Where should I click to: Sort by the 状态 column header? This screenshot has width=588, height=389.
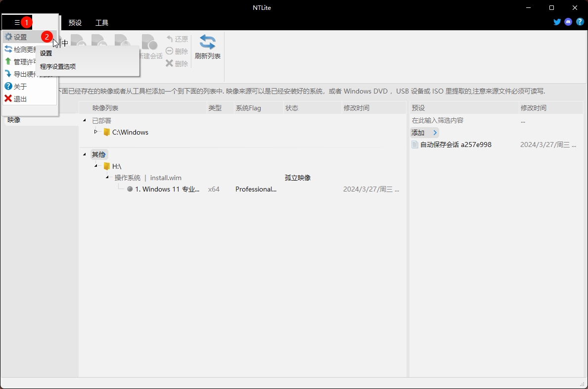tap(313, 108)
